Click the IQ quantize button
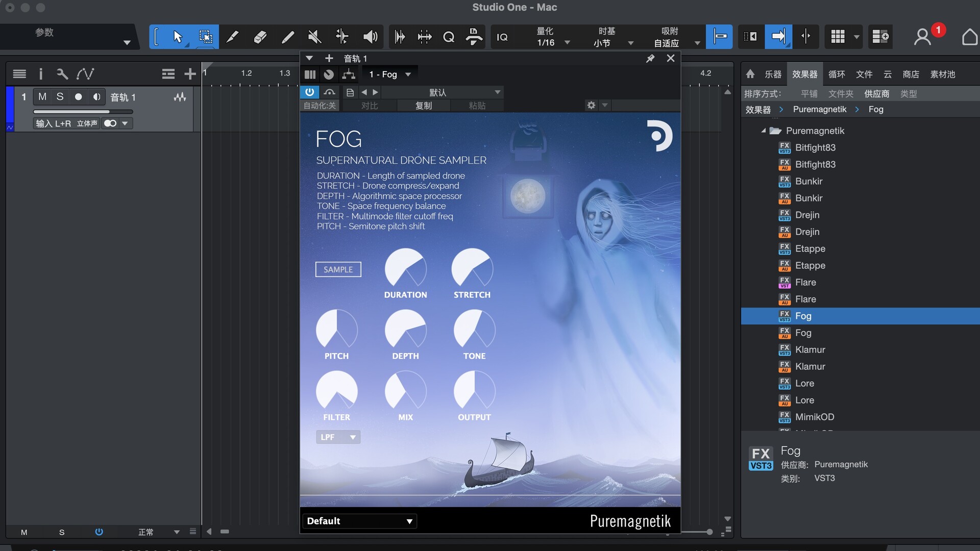Screen dimensions: 980x551 [x=502, y=37]
